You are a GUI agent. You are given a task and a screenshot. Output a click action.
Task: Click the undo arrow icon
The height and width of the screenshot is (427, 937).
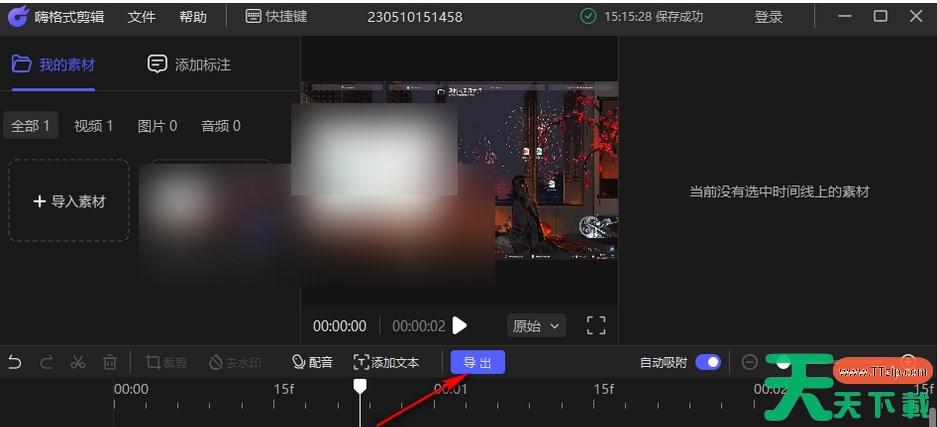15,362
